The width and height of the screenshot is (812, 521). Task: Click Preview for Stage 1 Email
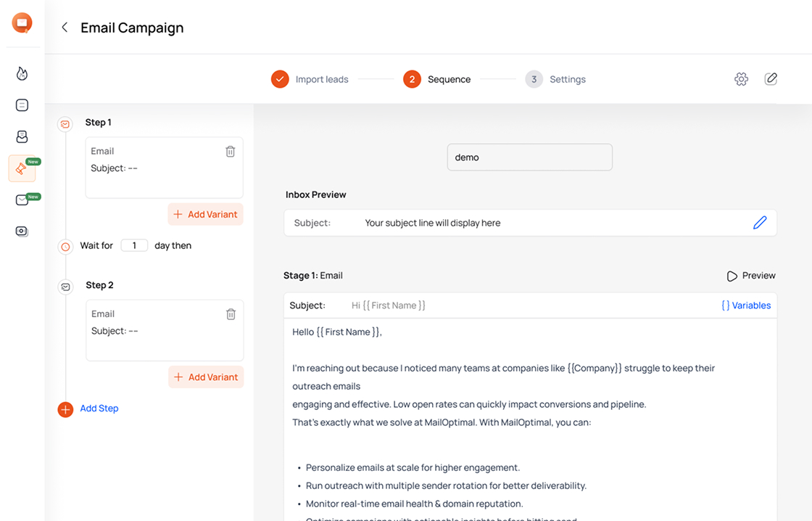(x=750, y=275)
